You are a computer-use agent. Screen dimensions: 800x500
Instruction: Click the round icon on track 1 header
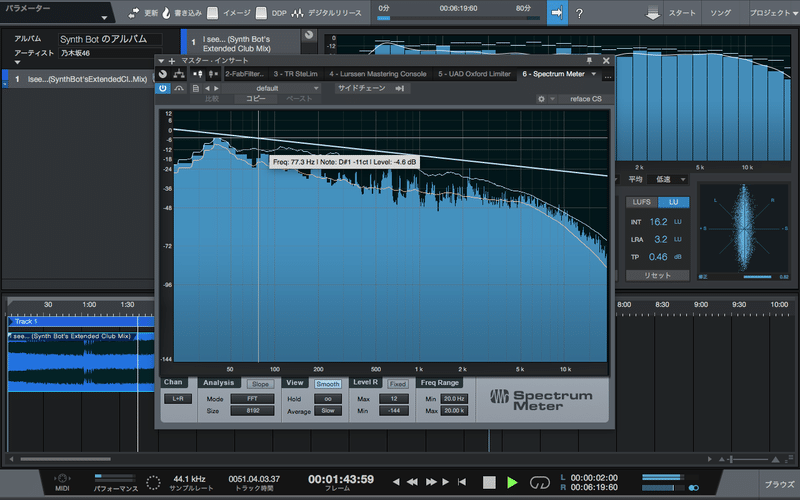pos(309,35)
